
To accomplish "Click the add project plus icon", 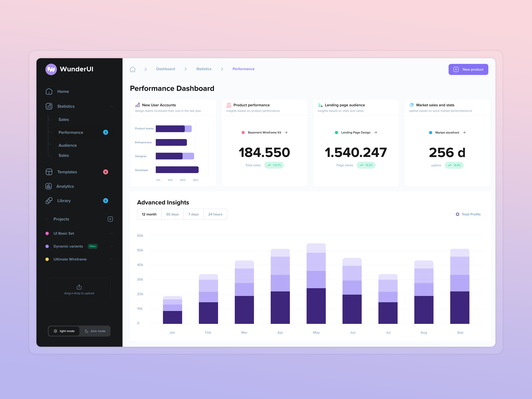I will pos(110,219).
